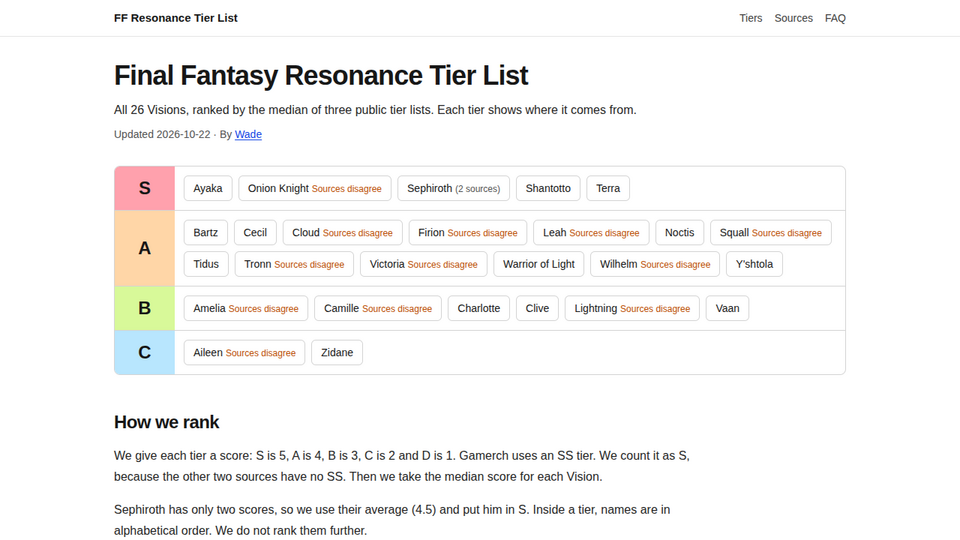Select the Shantotto chip

pyautogui.click(x=548, y=188)
